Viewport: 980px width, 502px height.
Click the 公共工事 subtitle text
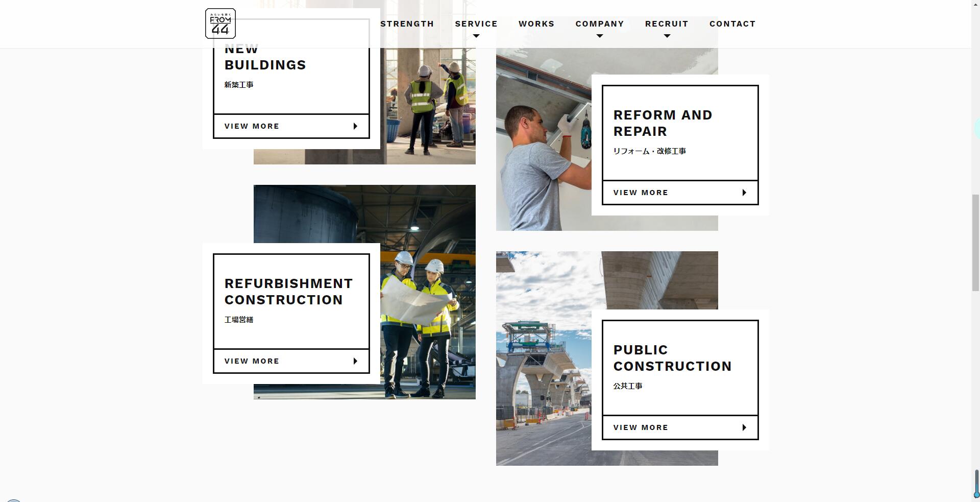628,386
